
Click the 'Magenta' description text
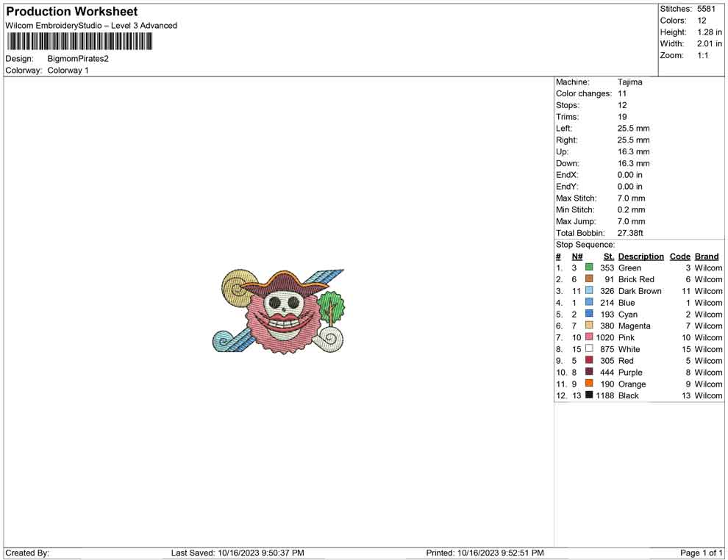coord(634,326)
